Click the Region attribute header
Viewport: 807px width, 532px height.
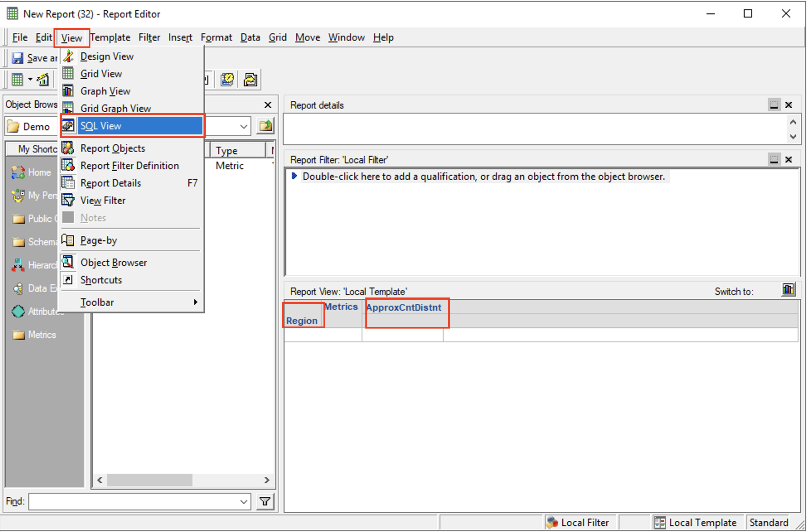(301, 321)
